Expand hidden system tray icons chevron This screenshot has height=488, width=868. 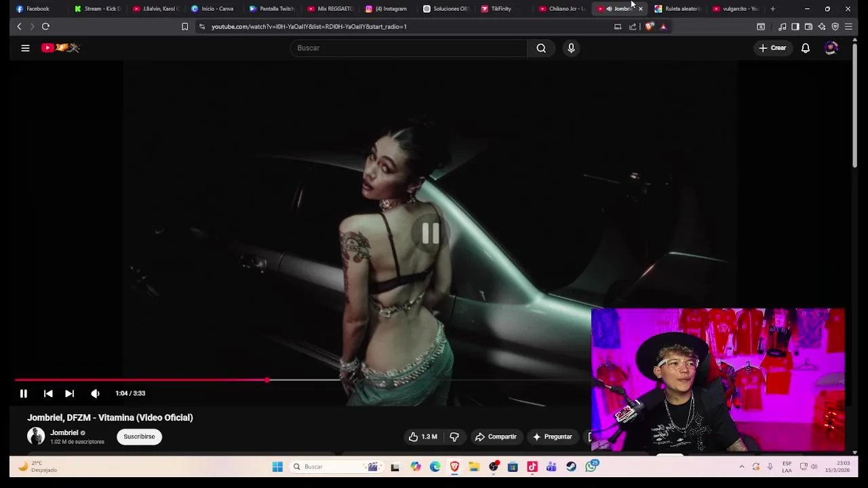(741, 466)
